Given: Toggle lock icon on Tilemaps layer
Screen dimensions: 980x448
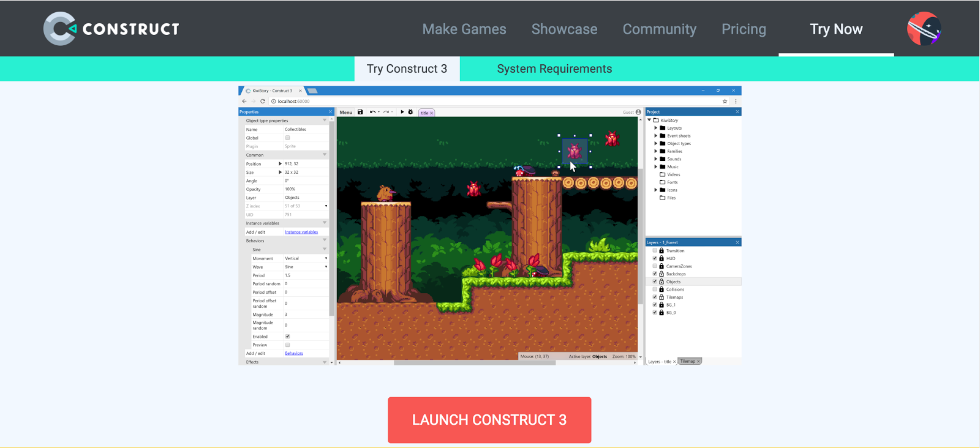Looking at the screenshot, I should click(x=661, y=297).
